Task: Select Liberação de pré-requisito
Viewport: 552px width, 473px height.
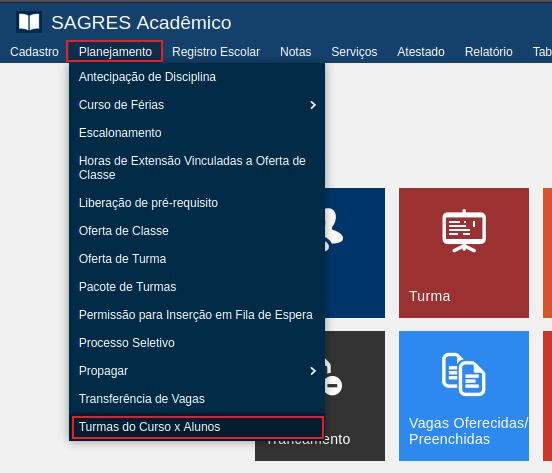Action: (197, 203)
